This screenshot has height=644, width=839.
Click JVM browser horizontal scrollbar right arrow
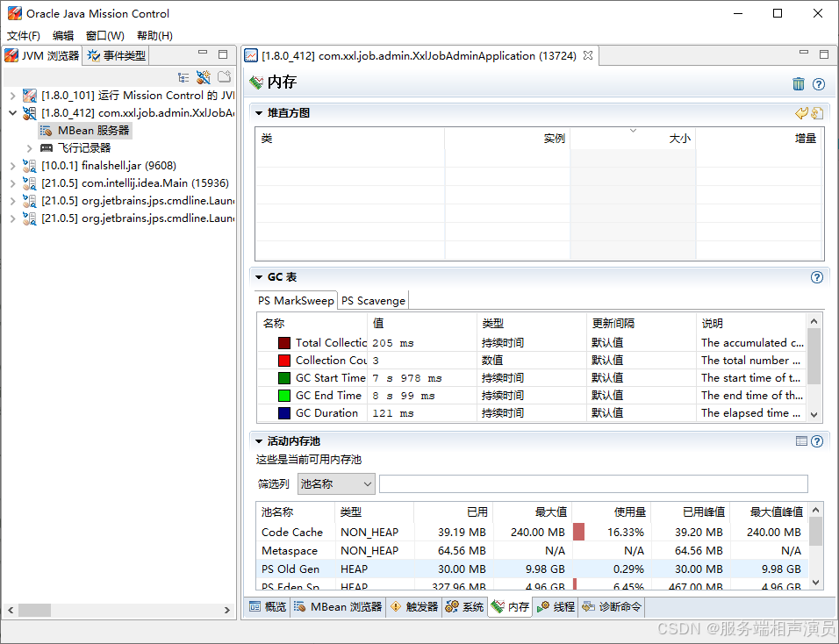[x=227, y=610]
